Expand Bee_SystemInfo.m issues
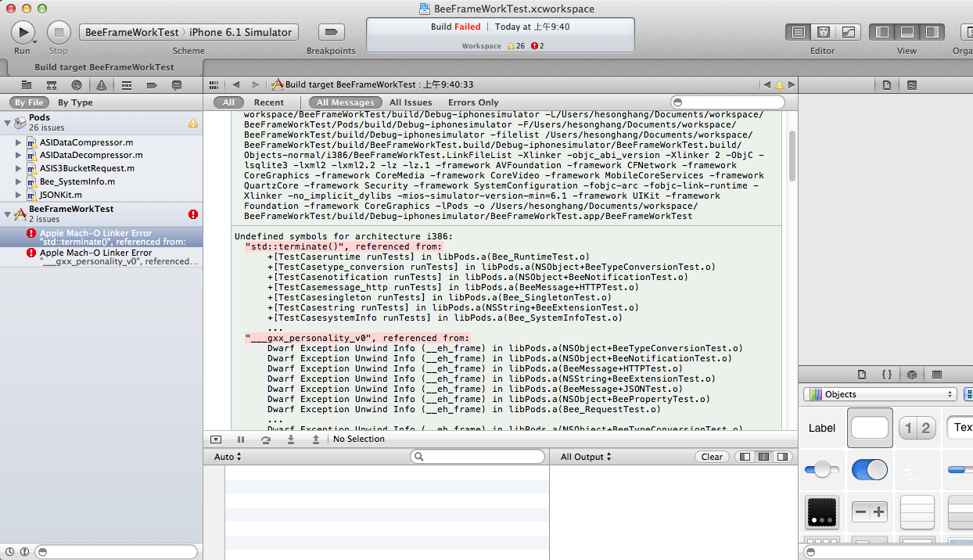The width and height of the screenshot is (973, 560). 19,181
